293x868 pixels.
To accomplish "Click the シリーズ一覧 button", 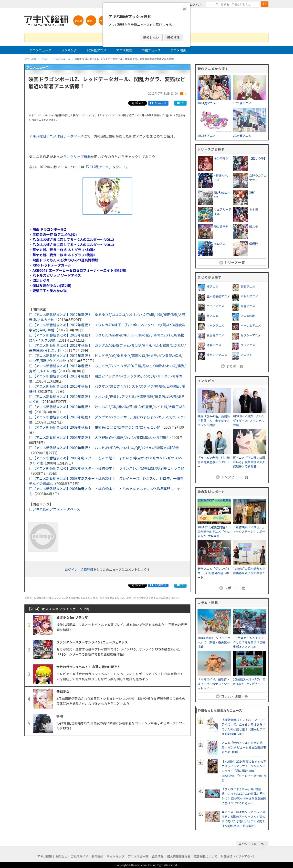I will coord(232,262).
